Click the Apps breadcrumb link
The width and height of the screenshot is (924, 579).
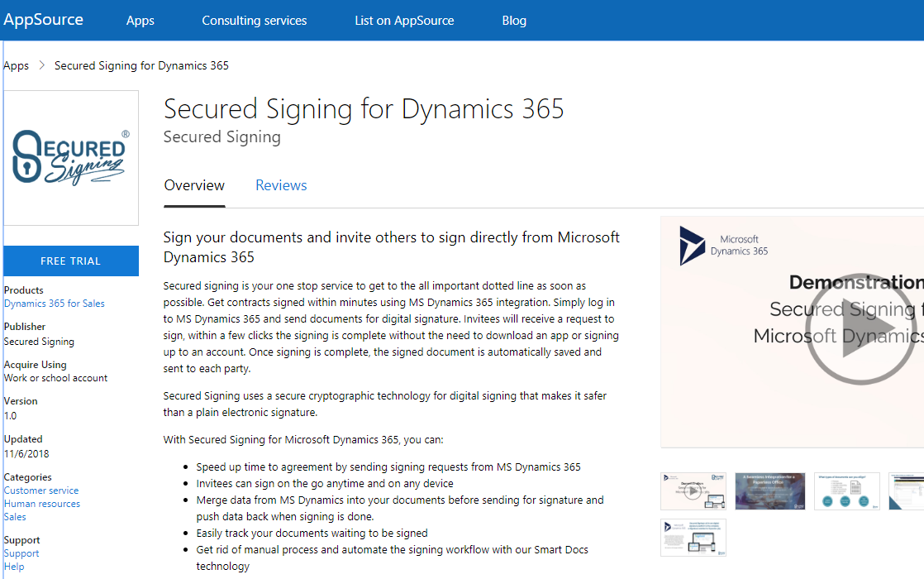coord(17,65)
